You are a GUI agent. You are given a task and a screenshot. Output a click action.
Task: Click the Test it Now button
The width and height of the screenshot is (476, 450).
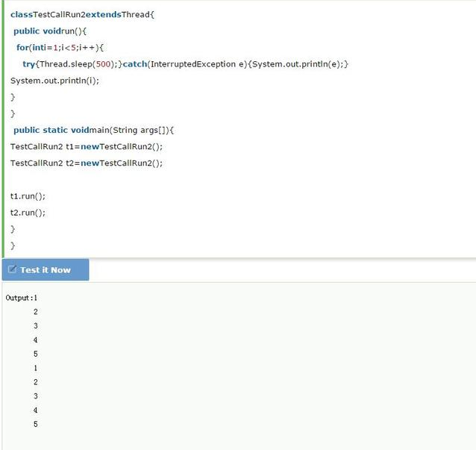pos(46,270)
